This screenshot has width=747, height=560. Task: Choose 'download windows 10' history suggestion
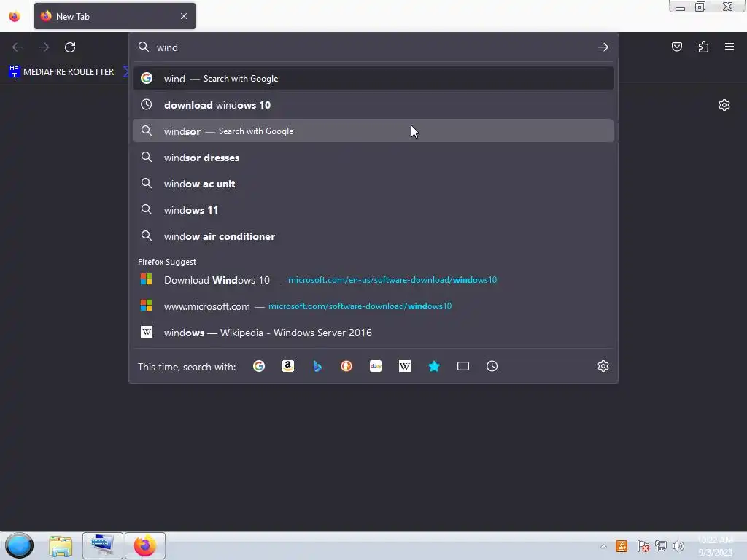click(373, 105)
